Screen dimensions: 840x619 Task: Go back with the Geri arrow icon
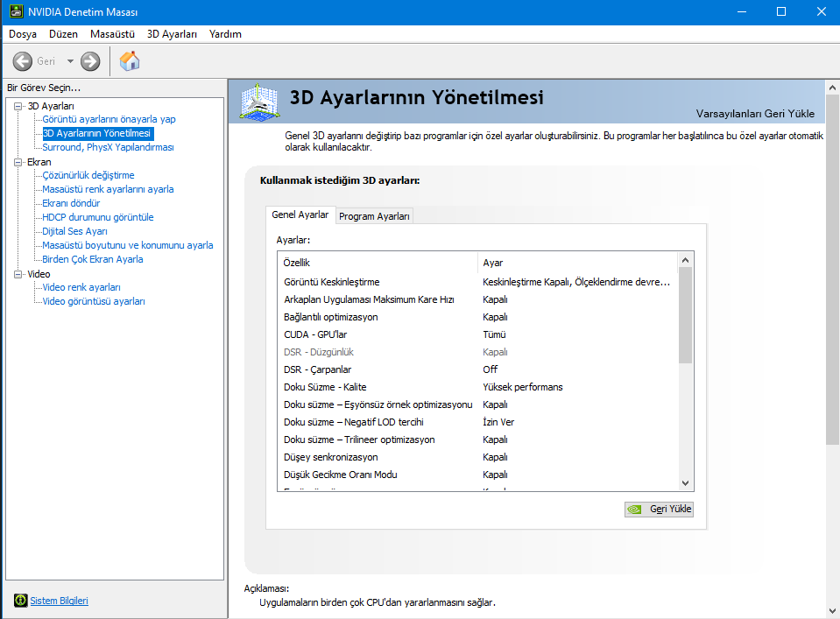pos(23,61)
